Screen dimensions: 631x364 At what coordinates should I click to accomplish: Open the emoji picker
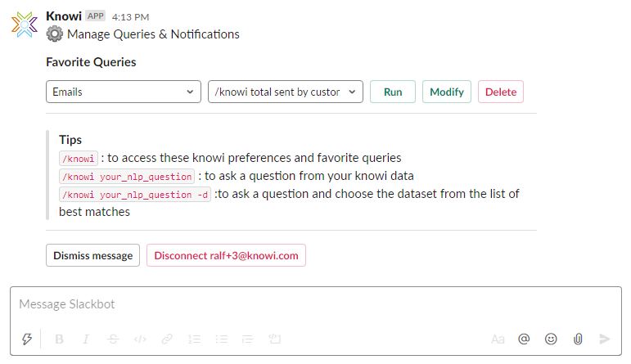click(x=551, y=339)
